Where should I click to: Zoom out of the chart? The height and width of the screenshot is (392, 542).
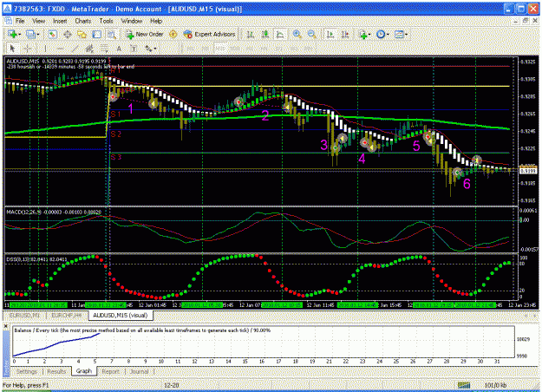coord(312,34)
